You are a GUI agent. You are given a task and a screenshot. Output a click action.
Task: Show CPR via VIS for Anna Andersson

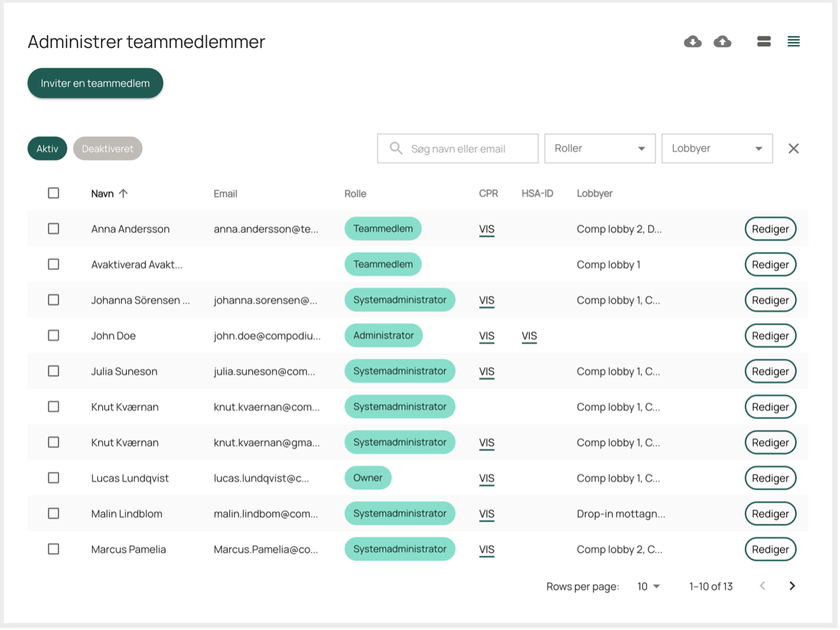(487, 229)
